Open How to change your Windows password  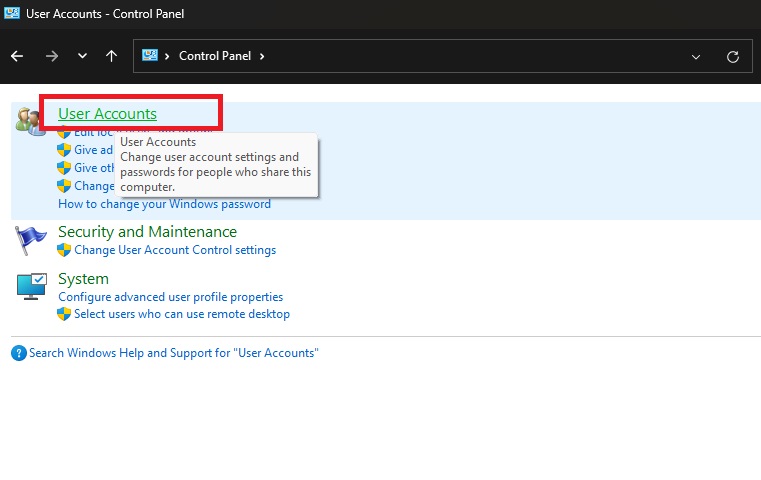(165, 204)
